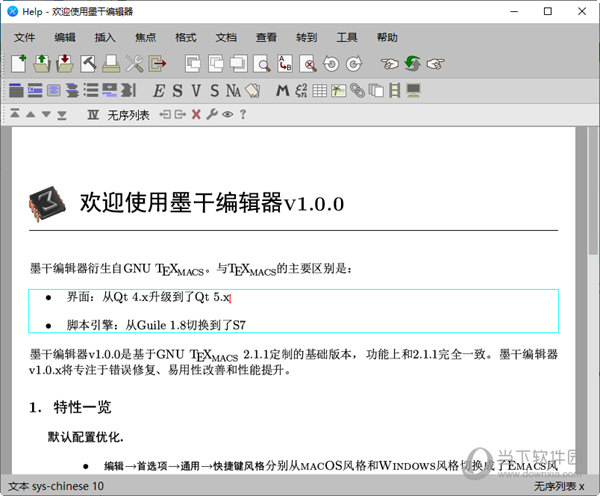Open the 文档 menu
600x496 pixels.
pos(226,38)
